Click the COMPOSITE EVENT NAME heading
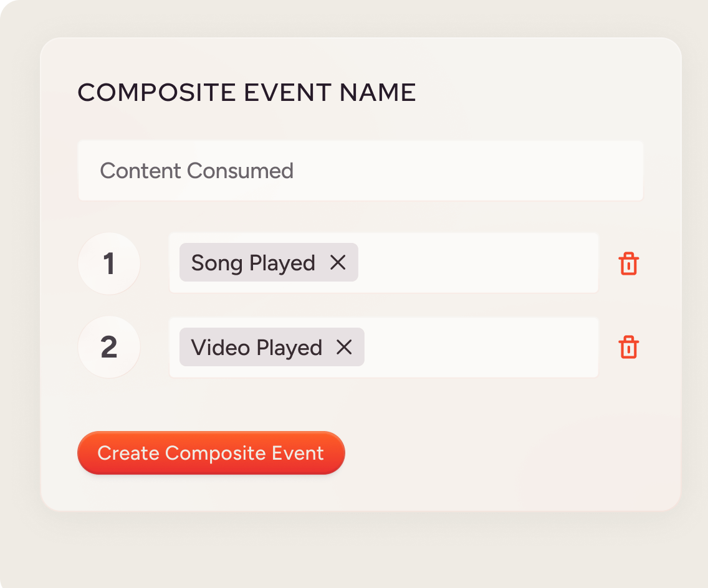Viewport: 708px width, 588px height. click(x=246, y=93)
